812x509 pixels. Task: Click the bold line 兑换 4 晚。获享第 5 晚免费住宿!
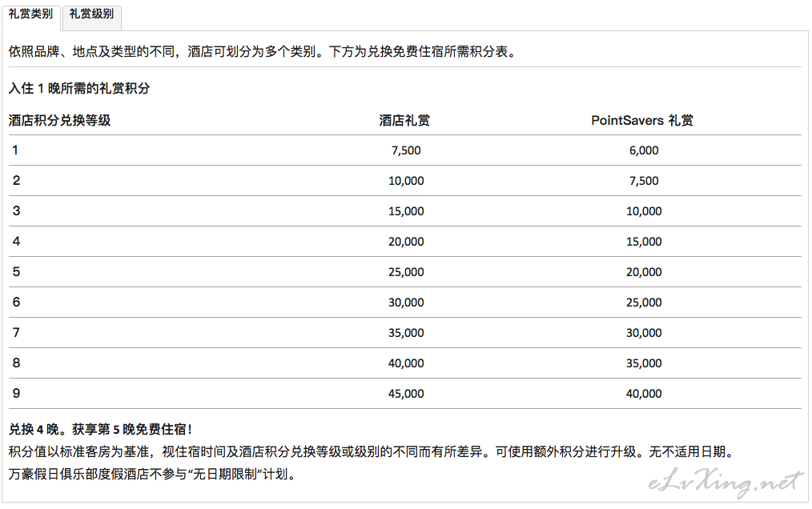[100, 429]
